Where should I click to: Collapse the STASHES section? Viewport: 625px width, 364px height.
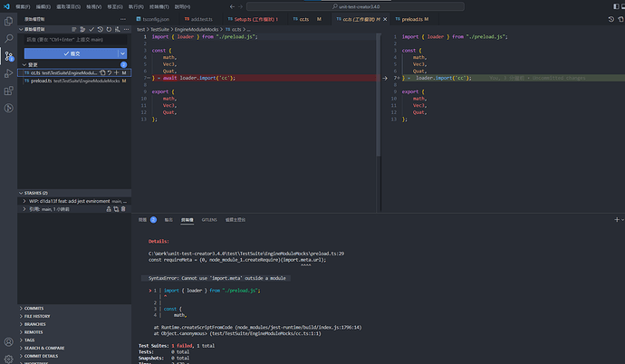(21, 193)
